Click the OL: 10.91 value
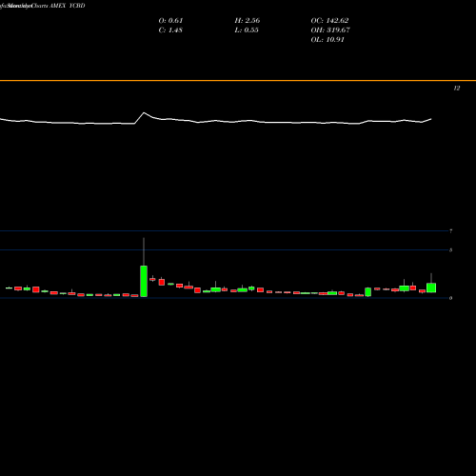Screen dimensions: 476x476 (x=327, y=40)
